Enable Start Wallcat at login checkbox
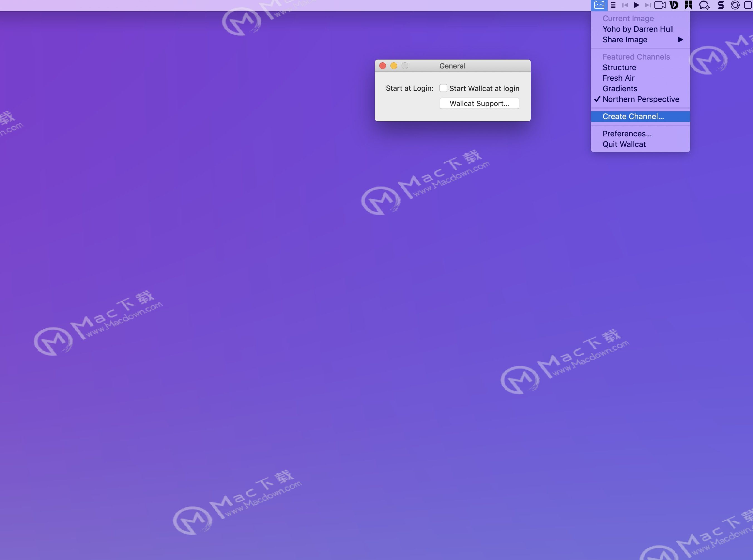Screen dimensions: 753x560 click(443, 88)
